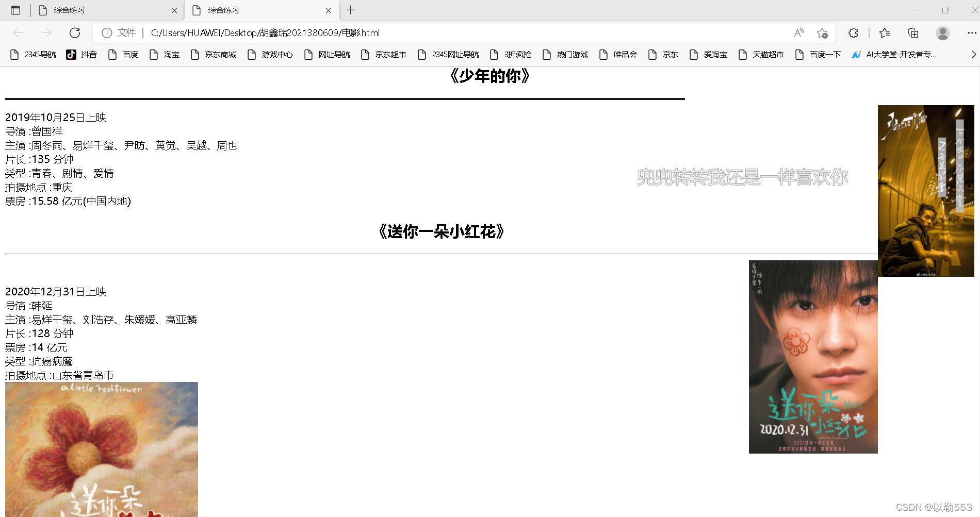980x517 pixels.
Task: Open the Favorites list icon
Action: (x=885, y=33)
